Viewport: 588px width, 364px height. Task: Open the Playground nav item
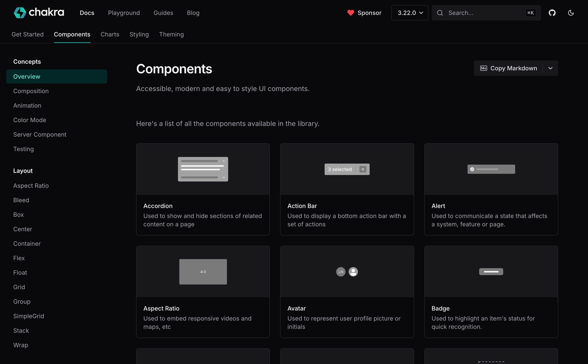pos(124,13)
